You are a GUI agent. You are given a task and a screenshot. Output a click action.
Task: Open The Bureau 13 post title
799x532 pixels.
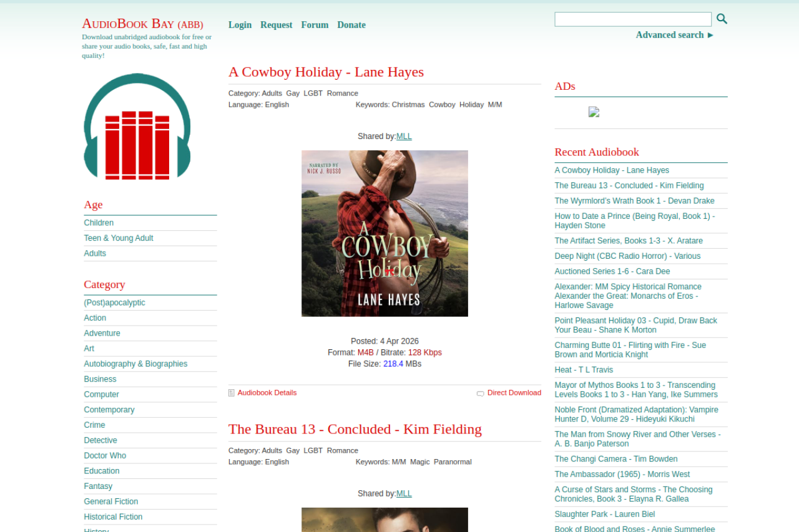click(355, 429)
